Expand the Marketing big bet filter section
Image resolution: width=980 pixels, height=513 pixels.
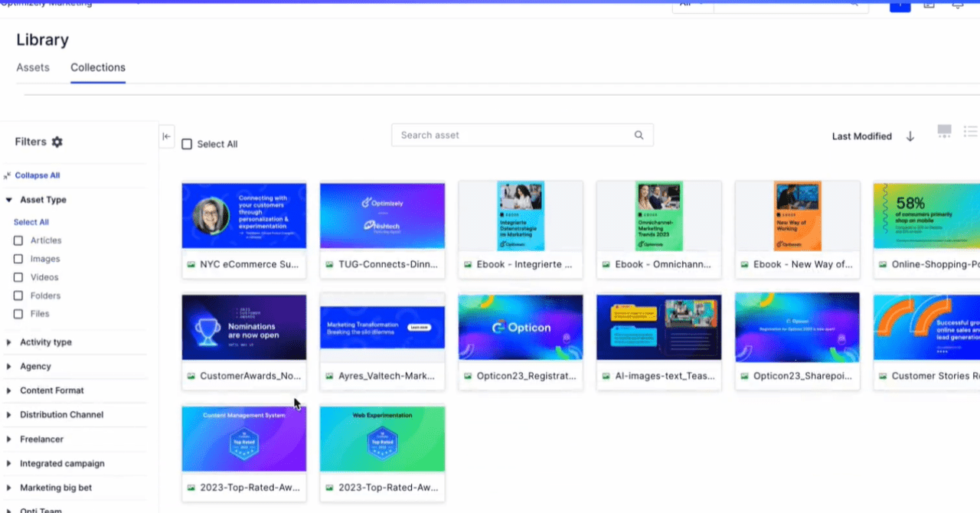(x=9, y=488)
